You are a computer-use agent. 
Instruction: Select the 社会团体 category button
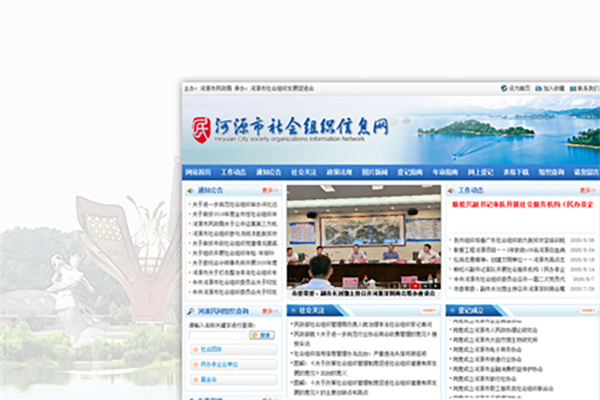211,351
